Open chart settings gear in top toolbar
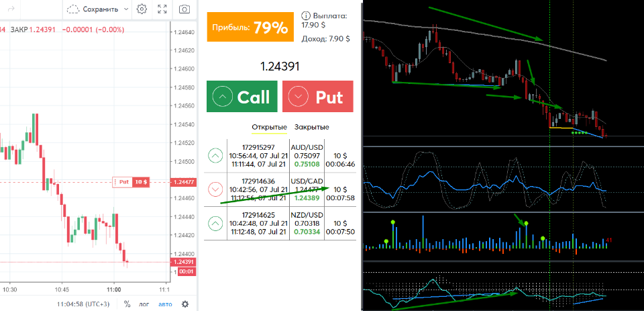Image resolution: width=644 pixels, height=311 pixels. point(142,9)
